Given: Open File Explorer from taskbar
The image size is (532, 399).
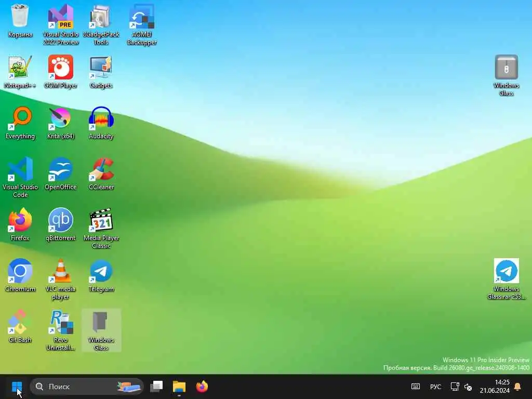Looking at the screenshot, I should [x=179, y=387].
